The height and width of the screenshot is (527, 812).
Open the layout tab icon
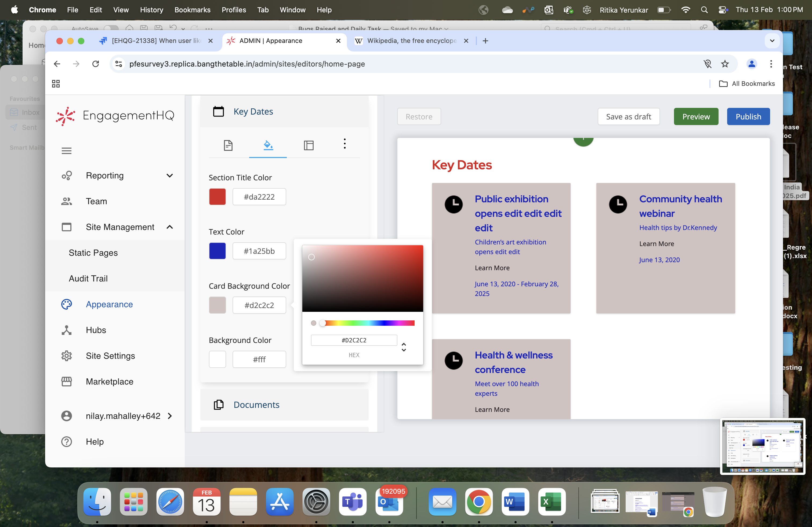pos(309,145)
